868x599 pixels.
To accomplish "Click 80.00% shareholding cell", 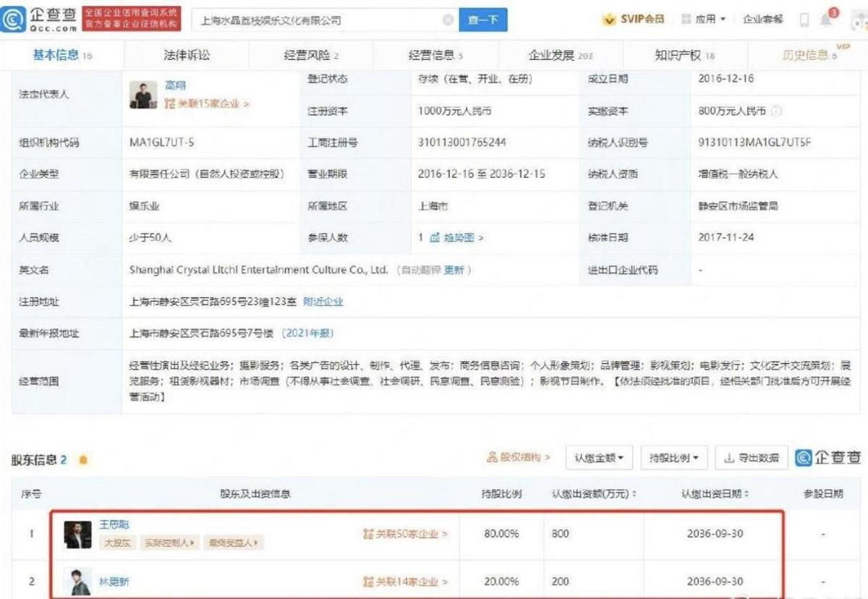I will click(x=501, y=534).
